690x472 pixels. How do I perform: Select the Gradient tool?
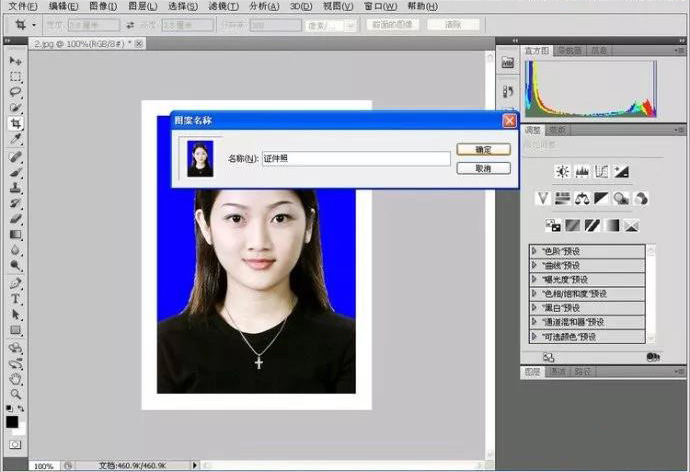point(15,234)
